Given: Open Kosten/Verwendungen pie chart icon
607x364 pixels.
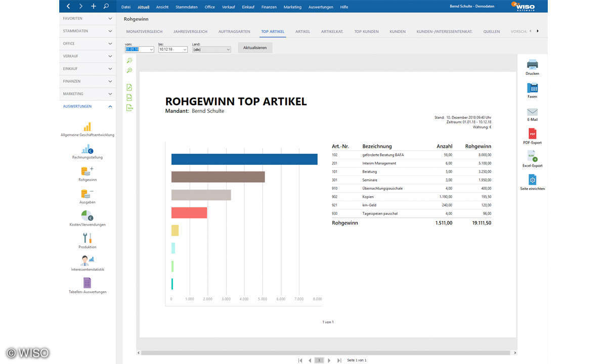Looking at the screenshot, I should 87,215.
